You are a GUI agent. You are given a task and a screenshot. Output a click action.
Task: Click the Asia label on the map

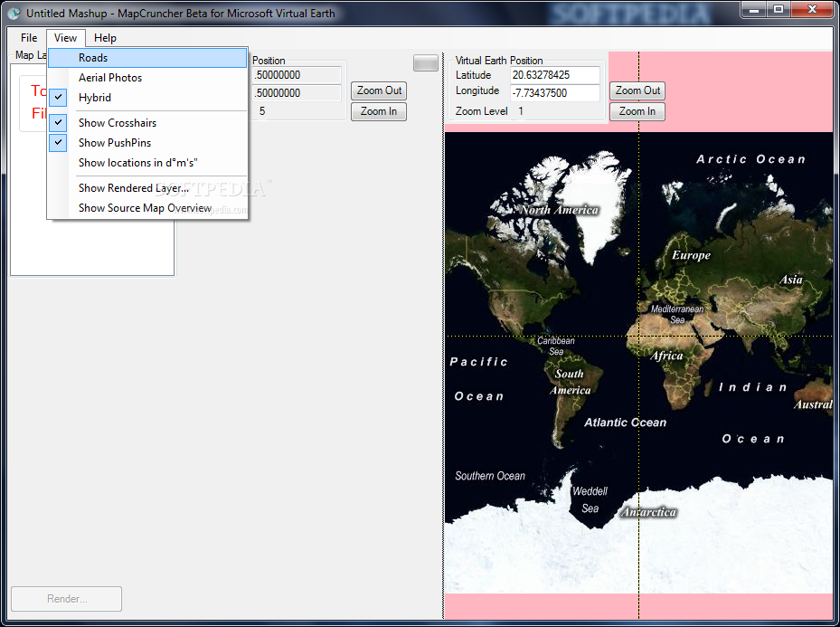coord(790,280)
